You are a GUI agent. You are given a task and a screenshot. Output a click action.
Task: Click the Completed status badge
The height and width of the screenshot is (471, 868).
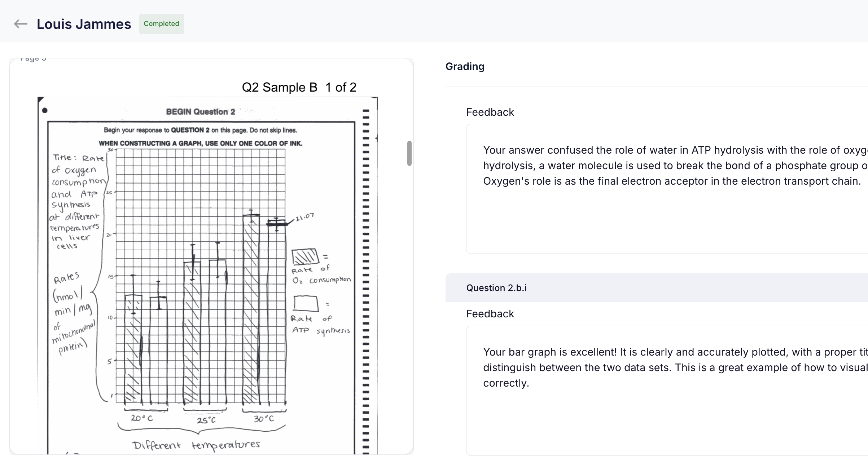point(161,24)
